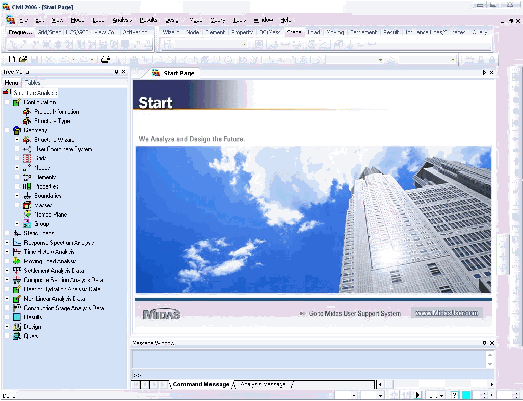Click the right arrow of the message horizontal scrollbar

[491, 385]
